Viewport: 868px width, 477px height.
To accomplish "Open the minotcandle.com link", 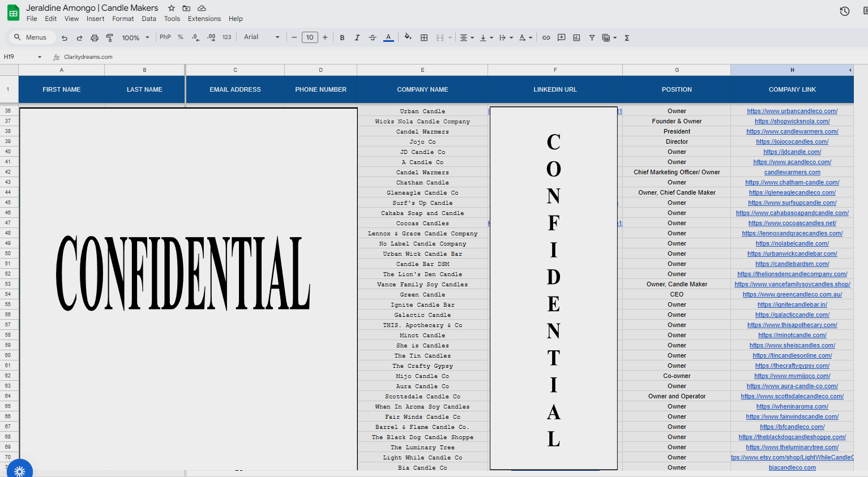I will coord(792,336).
